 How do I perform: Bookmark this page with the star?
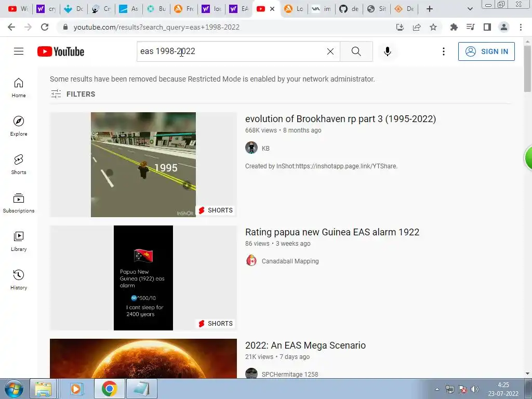tap(433, 27)
